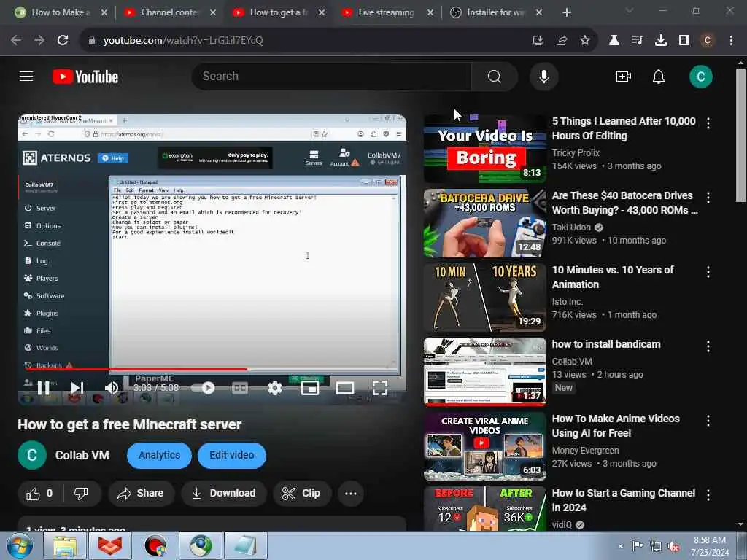Screen dimensions: 747x560
Task: Open the player settings gear
Action: pyautogui.click(x=275, y=388)
